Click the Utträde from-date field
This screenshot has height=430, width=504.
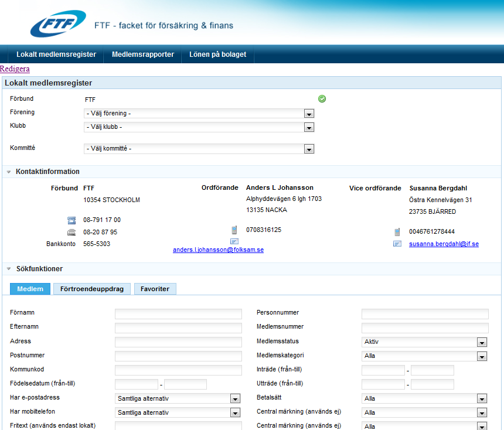click(383, 384)
